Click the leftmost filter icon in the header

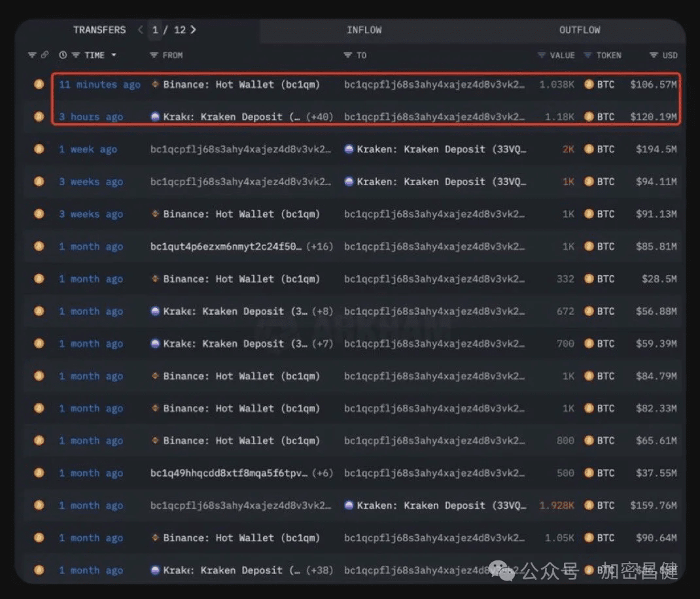(x=31, y=55)
